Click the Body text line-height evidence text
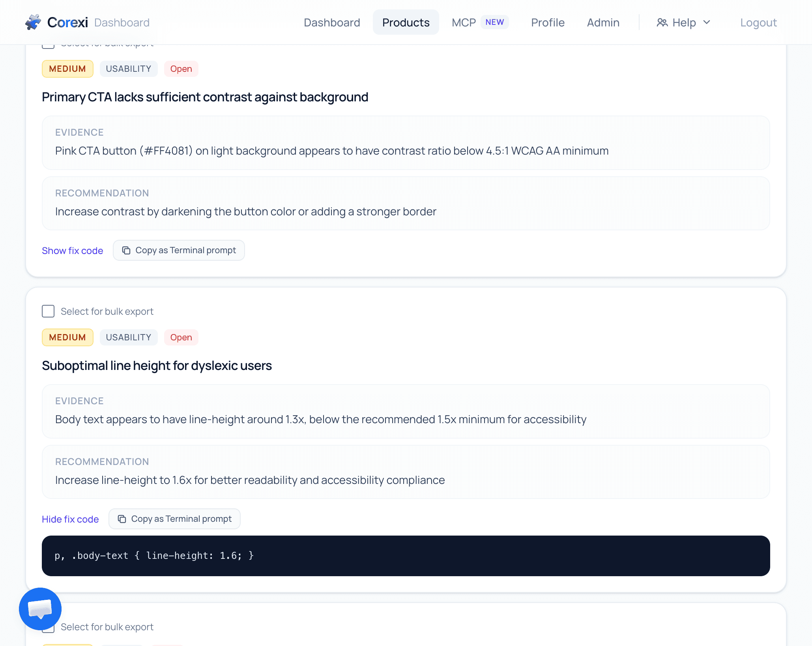 tap(321, 419)
